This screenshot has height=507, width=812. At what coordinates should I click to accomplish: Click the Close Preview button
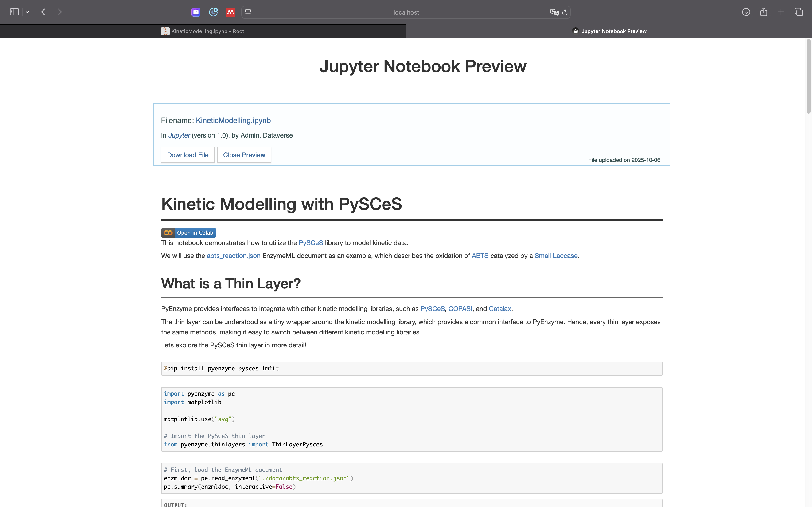pos(244,155)
